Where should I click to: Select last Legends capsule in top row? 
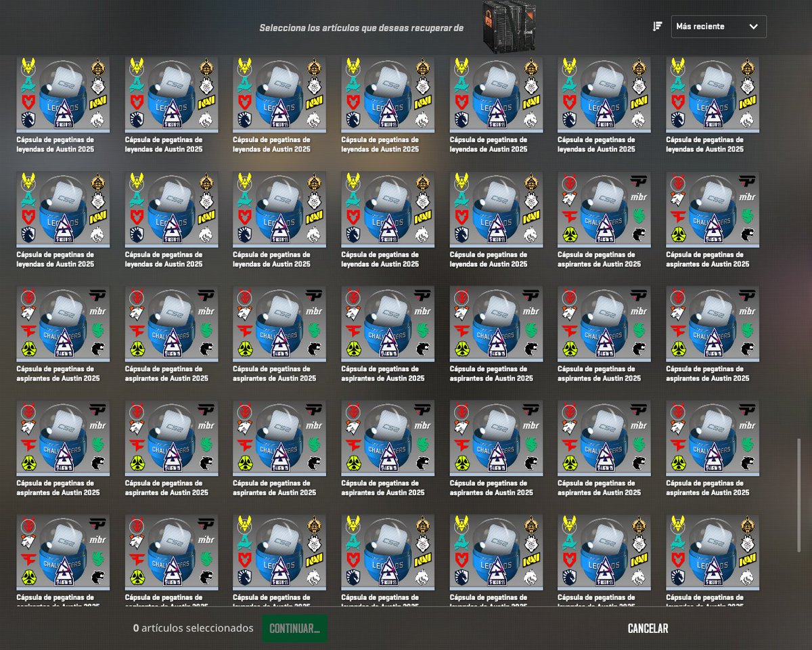713,95
